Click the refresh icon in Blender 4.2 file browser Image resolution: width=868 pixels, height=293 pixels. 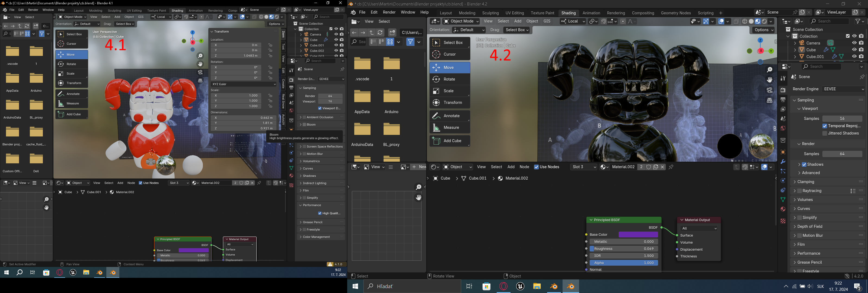[380, 32]
